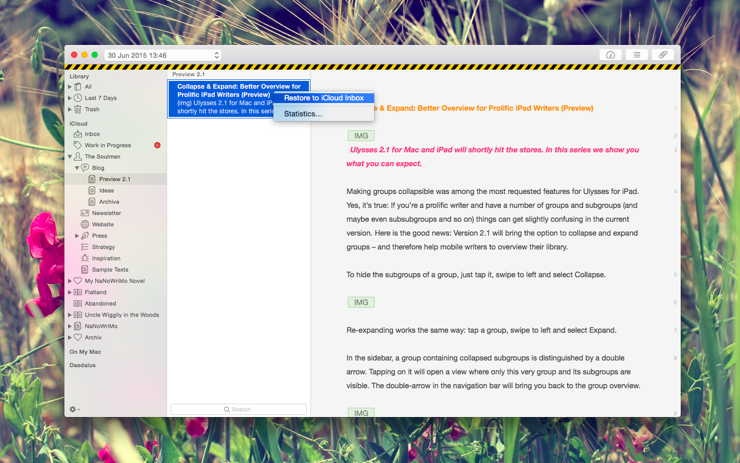
Task: Click the Work in Progress red badge
Action: click(x=157, y=145)
